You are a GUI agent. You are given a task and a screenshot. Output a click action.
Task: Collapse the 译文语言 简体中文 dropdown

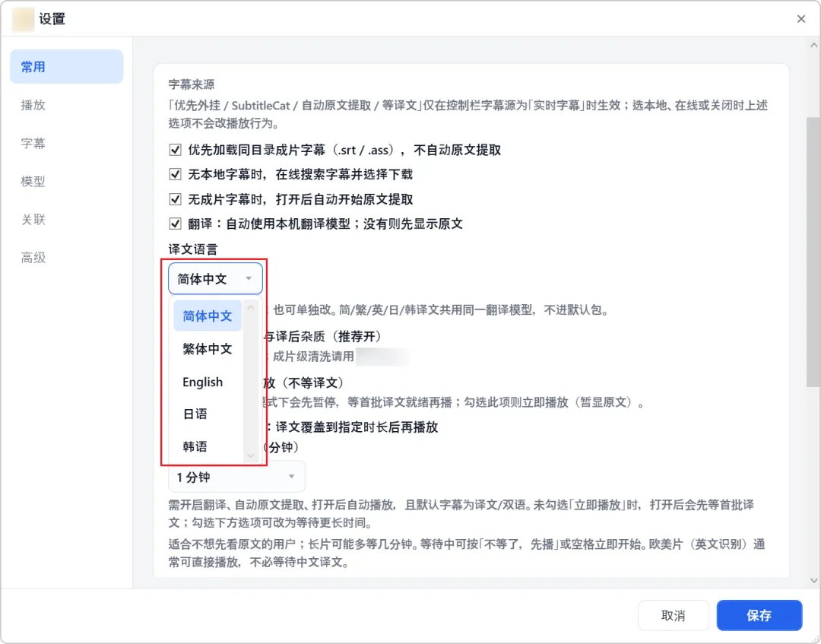coord(215,278)
